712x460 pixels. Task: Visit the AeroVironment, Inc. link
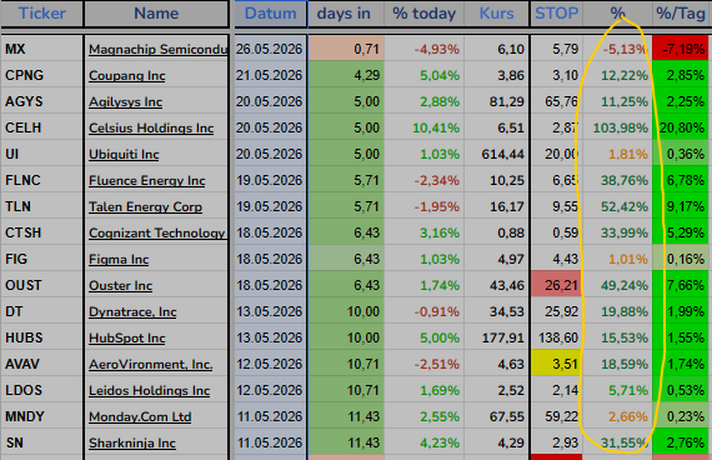tap(151, 365)
